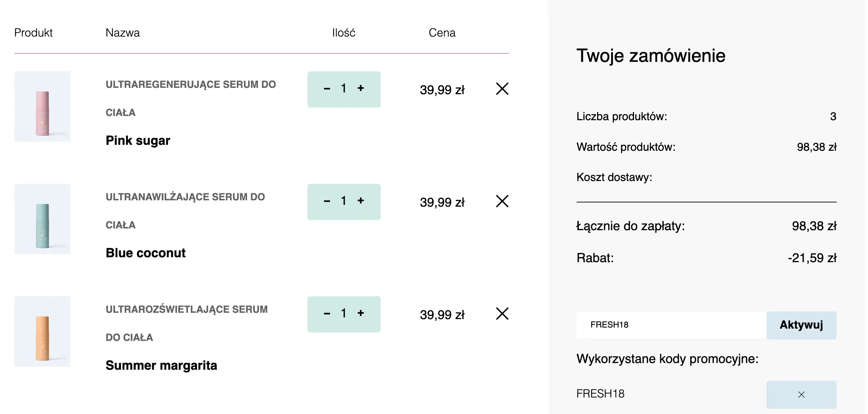Remove Pink sugar serum from cart
Viewport: 868px width, 414px height.
click(502, 89)
